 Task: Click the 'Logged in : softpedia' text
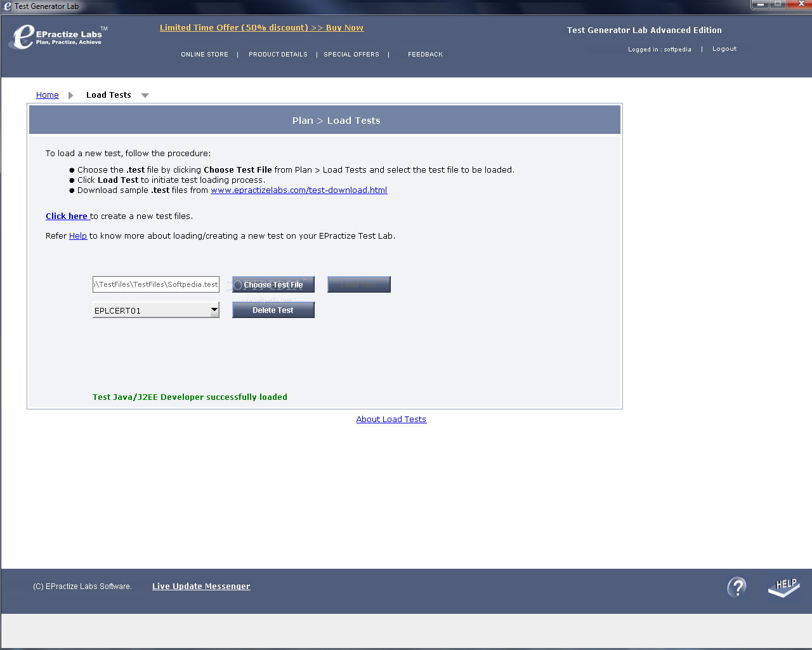(x=660, y=50)
